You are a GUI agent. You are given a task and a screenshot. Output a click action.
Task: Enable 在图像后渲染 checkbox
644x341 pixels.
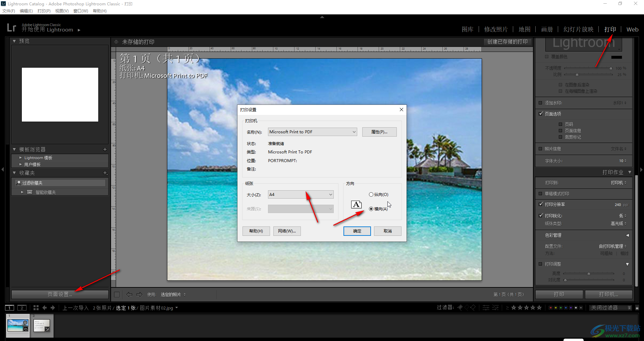(x=560, y=85)
